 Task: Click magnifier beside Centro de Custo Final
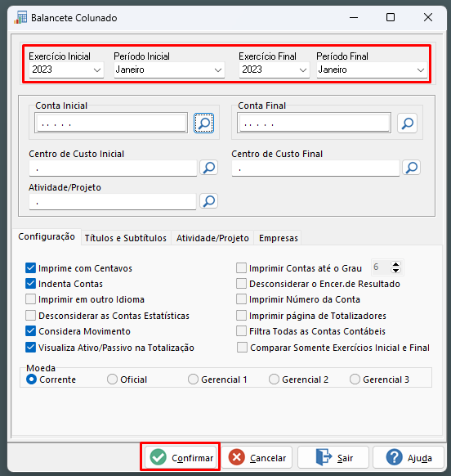pos(412,168)
